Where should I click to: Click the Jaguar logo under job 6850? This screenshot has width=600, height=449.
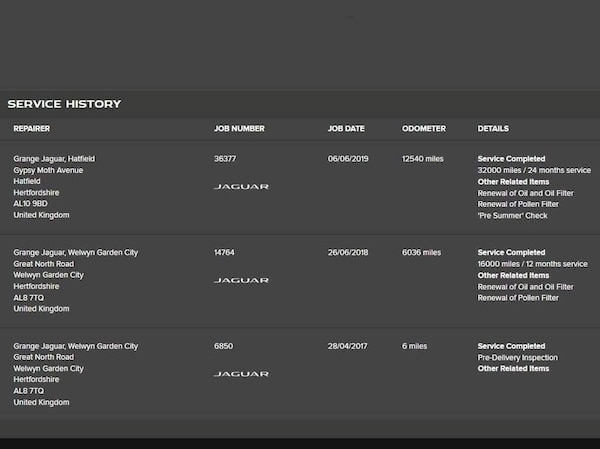[x=241, y=374]
